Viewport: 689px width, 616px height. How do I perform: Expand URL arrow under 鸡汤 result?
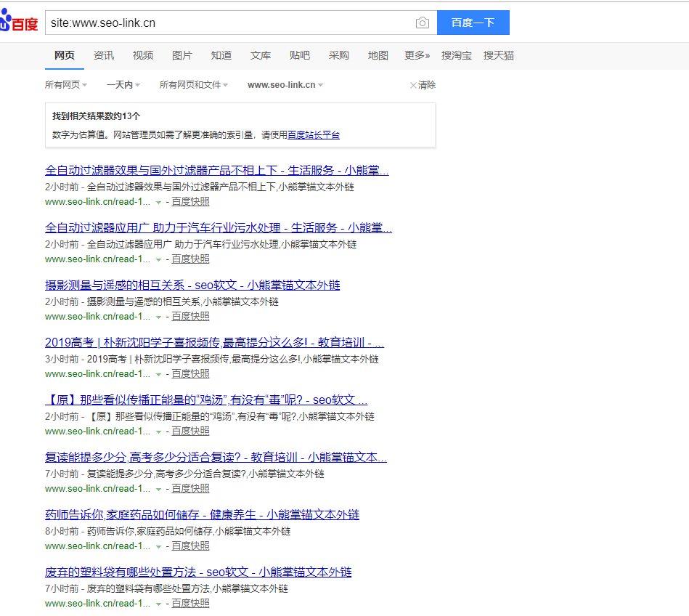(158, 432)
